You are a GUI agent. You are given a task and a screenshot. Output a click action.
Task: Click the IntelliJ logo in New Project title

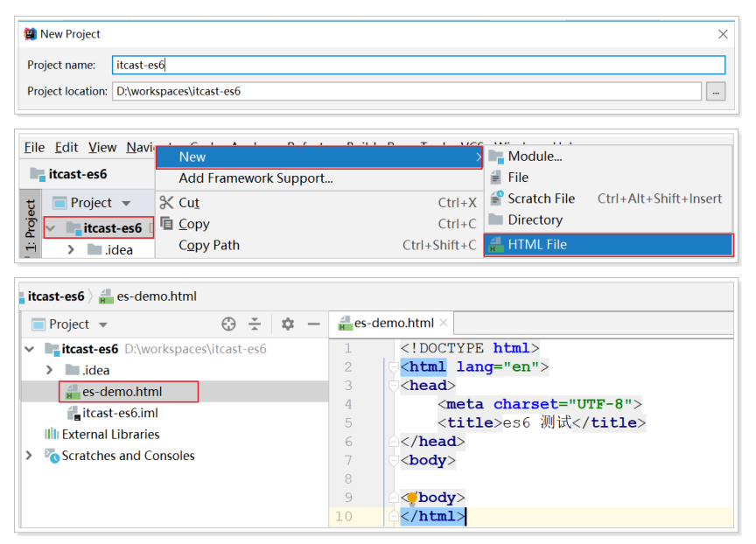point(31,34)
